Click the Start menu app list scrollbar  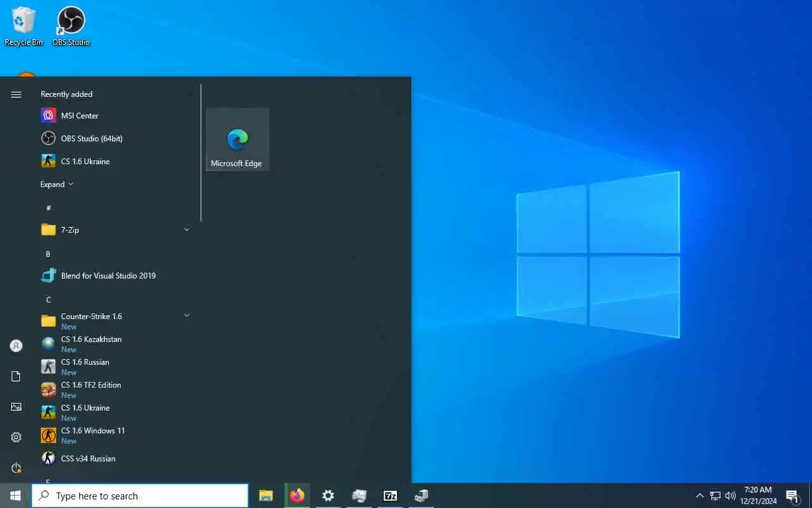click(x=201, y=153)
